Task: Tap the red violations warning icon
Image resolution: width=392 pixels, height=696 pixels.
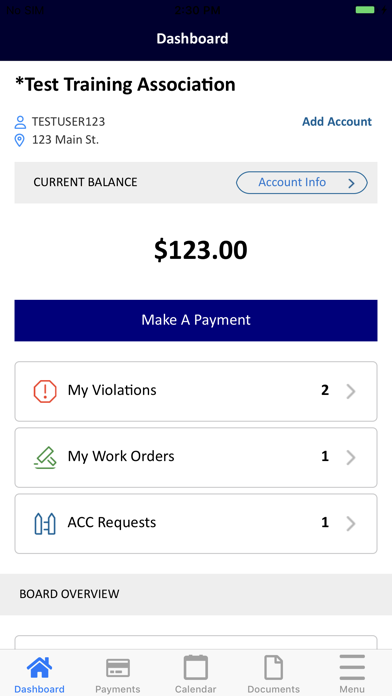Action: (45, 391)
